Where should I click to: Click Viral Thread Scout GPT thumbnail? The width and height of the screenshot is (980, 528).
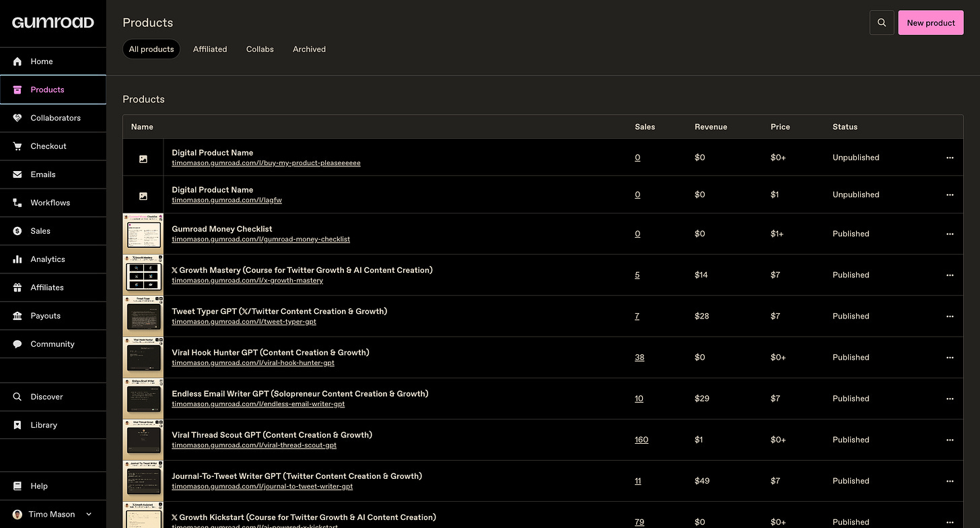pyautogui.click(x=143, y=439)
